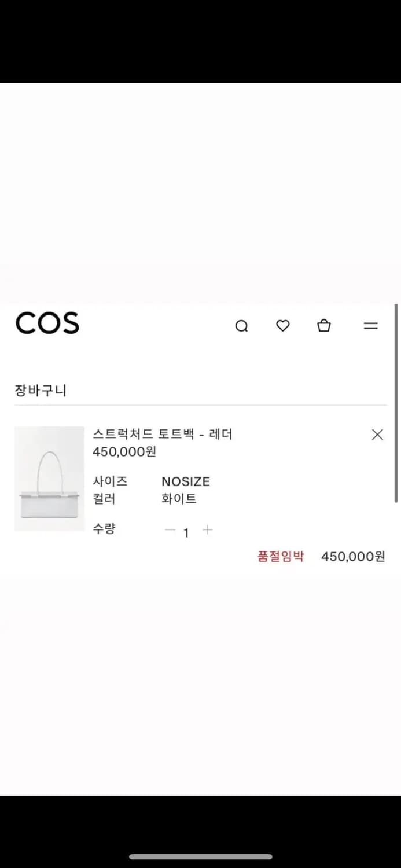Click the 450,000원 total price

pos(352,556)
